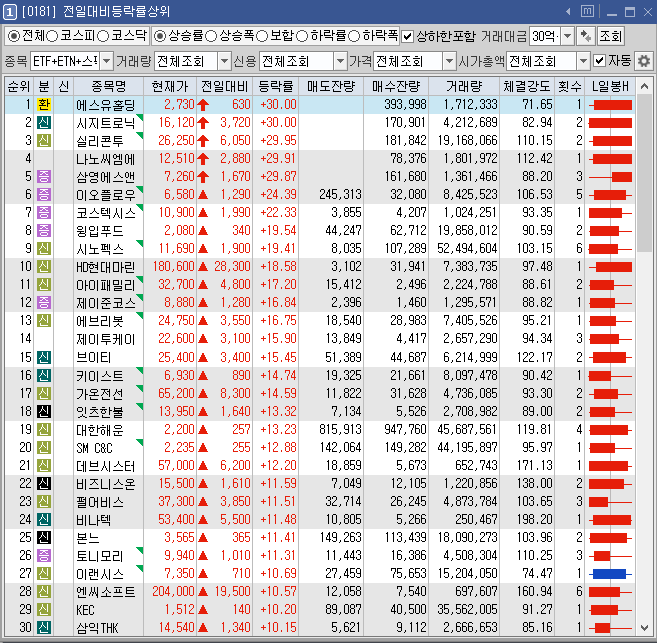Click the red upper-limit arrow on 나노씨엠에 row
Viewport: 657px width, 643px height.
pyautogui.click(x=203, y=159)
